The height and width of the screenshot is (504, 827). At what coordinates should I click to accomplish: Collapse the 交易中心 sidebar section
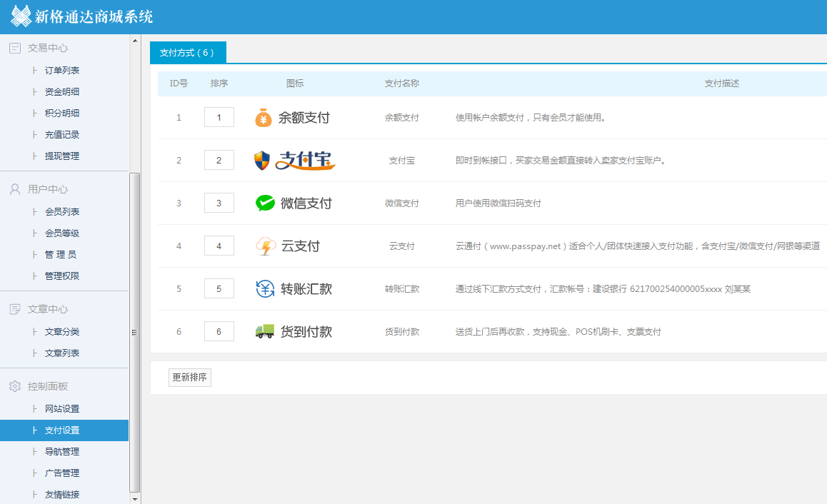click(x=48, y=48)
